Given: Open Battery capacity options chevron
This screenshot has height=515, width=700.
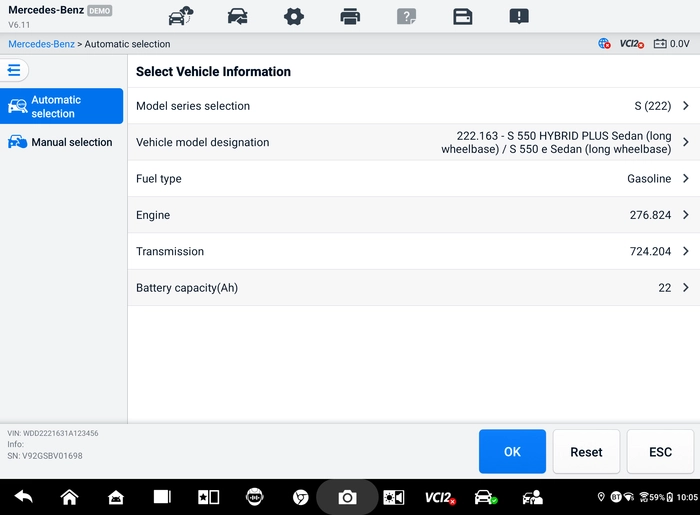Looking at the screenshot, I should pyautogui.click(x=686, y=287).
